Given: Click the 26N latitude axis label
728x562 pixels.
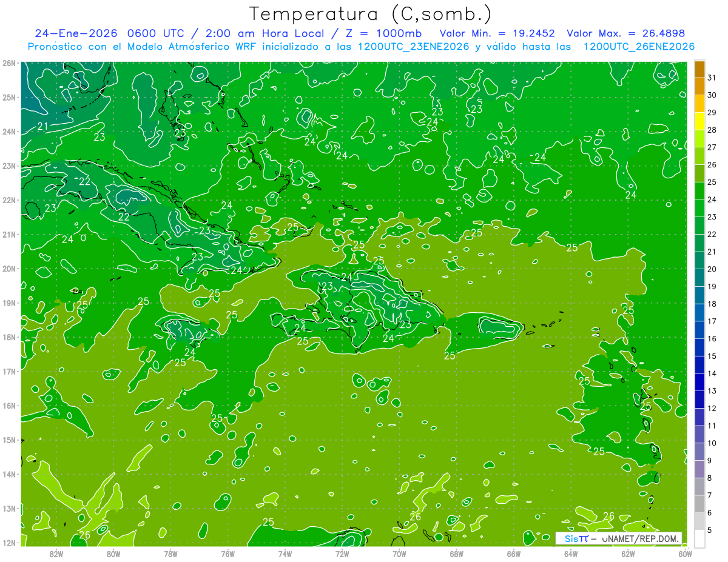Looking at the screenshot, I should (x=8, y=63).
